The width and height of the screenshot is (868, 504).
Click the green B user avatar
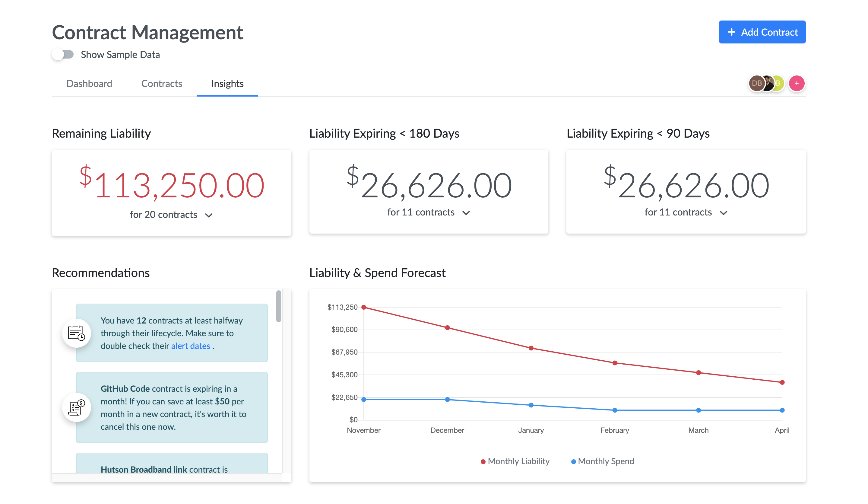coord(779,83)
